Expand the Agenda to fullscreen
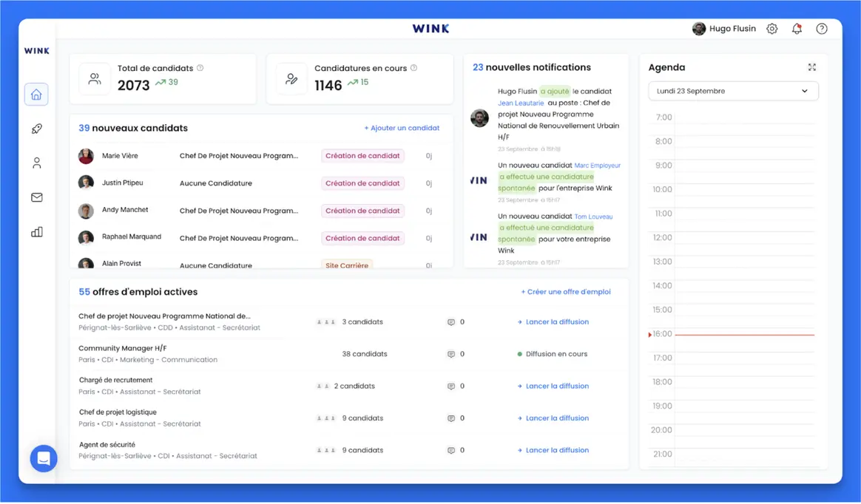 pos(811,67)
